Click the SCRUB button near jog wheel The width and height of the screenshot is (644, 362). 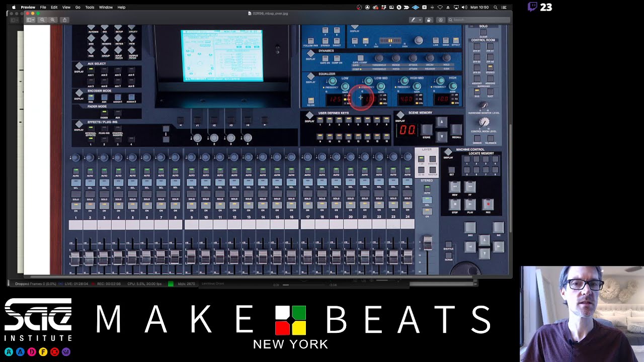pyautogui.click(x=448, y=255)
